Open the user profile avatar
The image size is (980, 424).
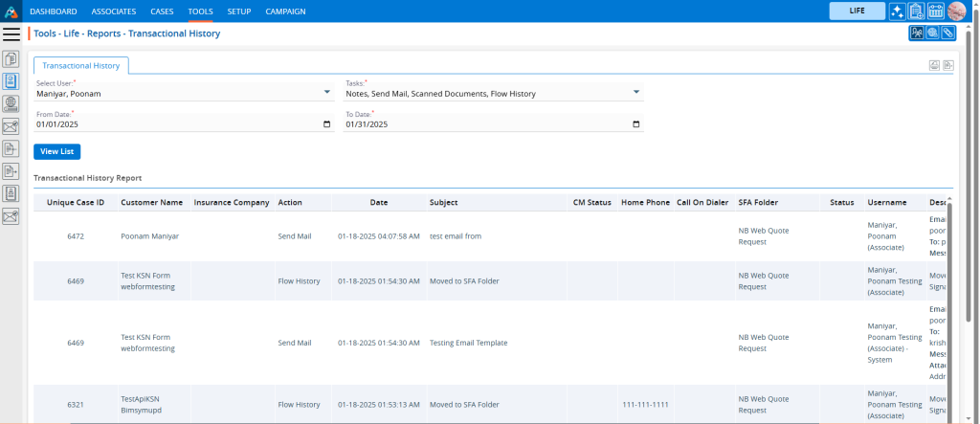(x=956, y=11)
